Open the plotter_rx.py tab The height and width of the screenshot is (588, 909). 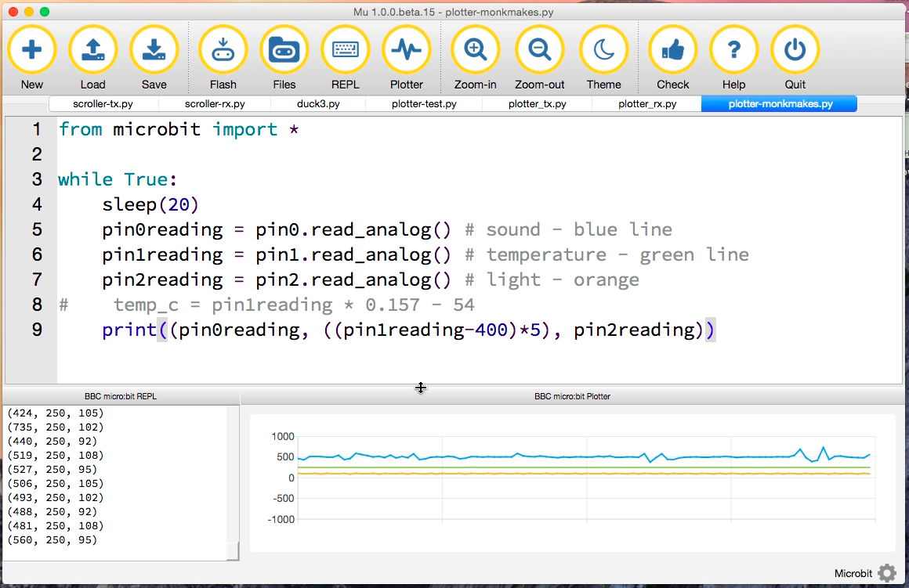646,104
